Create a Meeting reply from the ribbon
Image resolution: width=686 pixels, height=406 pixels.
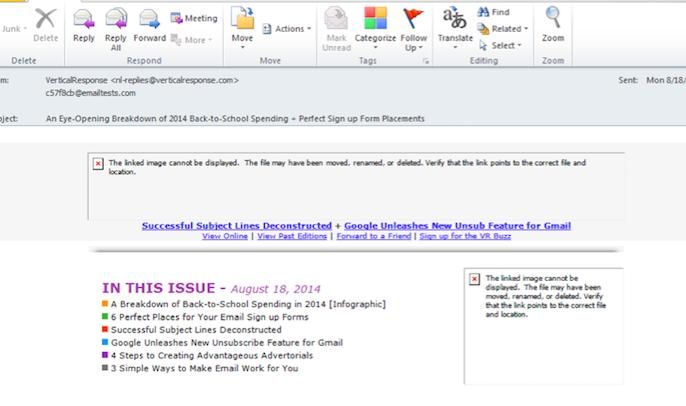click(x=194, y=18)
